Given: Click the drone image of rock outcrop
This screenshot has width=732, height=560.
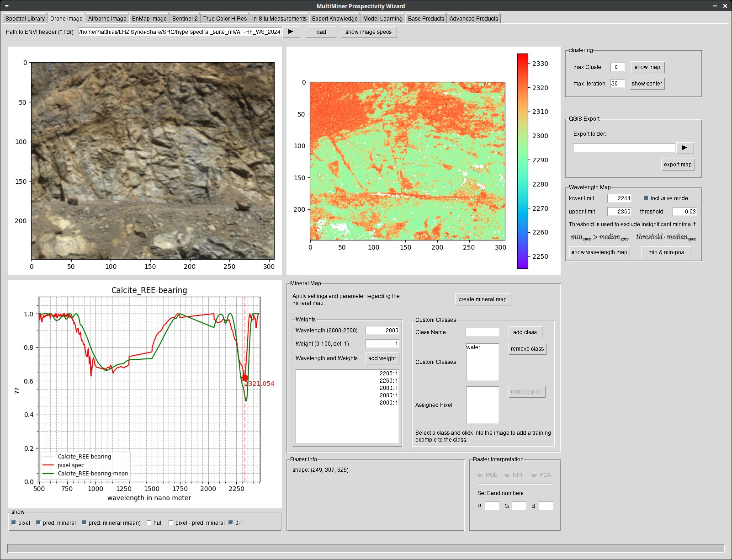Looking at the screenshot, I should 153,161.
